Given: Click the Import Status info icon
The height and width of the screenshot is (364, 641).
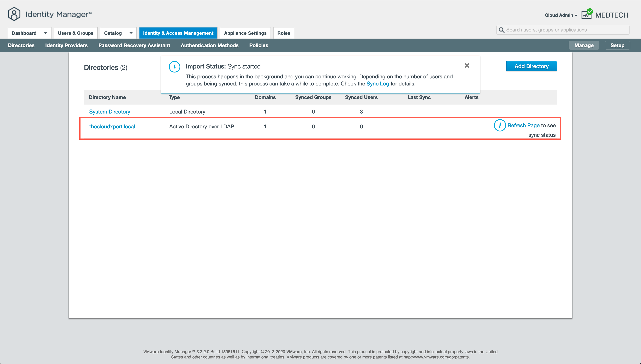Looking at the screenshot, I should pos(174,67).
